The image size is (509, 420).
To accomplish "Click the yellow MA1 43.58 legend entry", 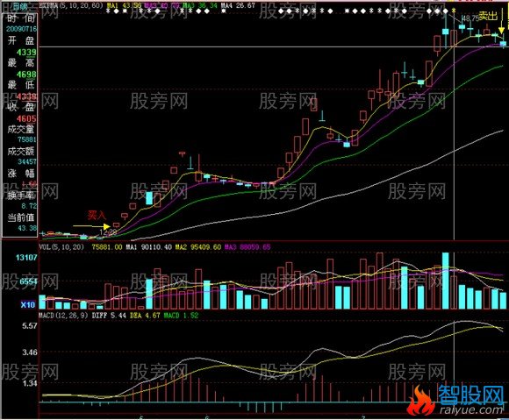I will point(125,5).
